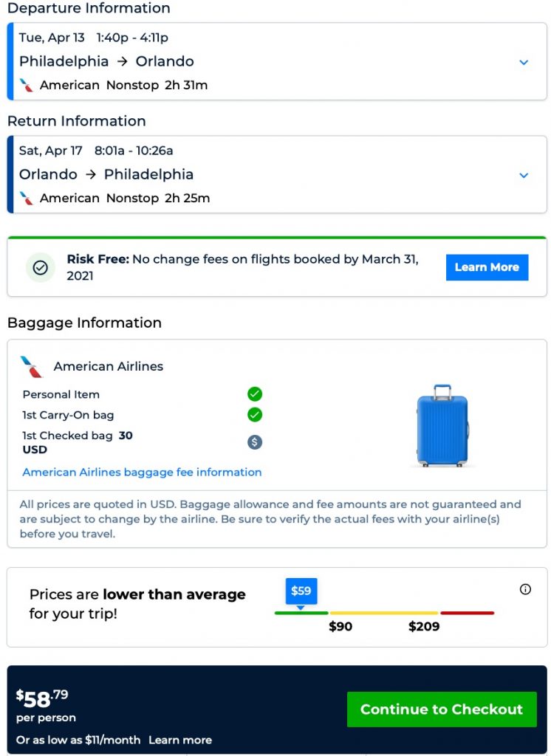This screenshot has height=756, width=551.
Task: Click the American logo in departure flight
Action: (27, 86)
